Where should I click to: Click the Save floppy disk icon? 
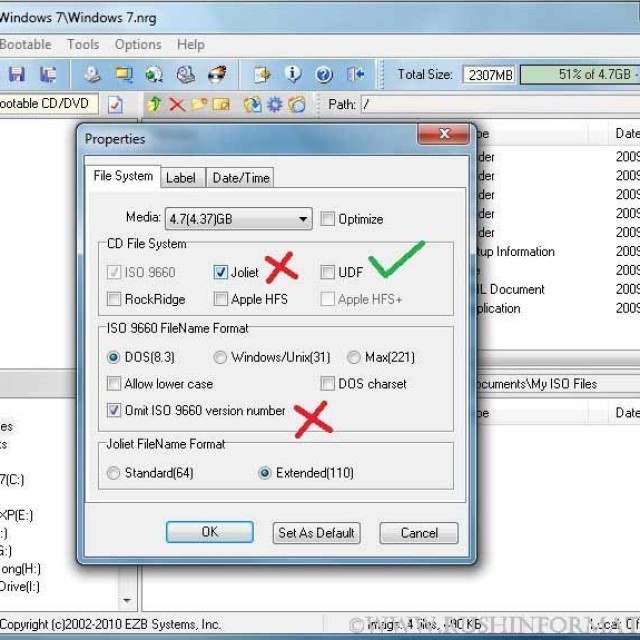pos(17,75)
